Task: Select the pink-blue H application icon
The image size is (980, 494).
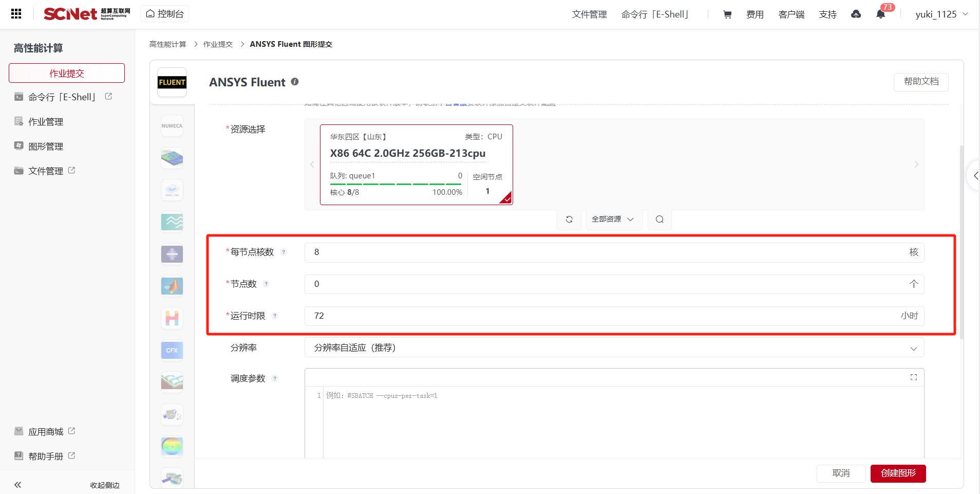Action: [172, 318]
